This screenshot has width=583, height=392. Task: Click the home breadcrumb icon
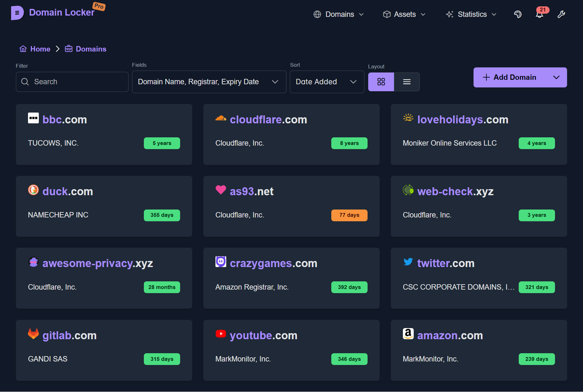[23, 49]
